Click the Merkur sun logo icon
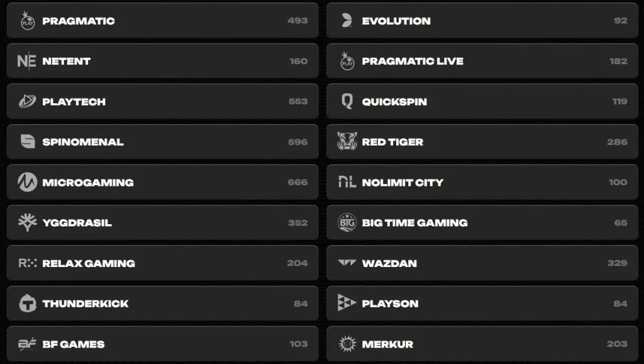The image size is (644, 364). pos(347,344)
